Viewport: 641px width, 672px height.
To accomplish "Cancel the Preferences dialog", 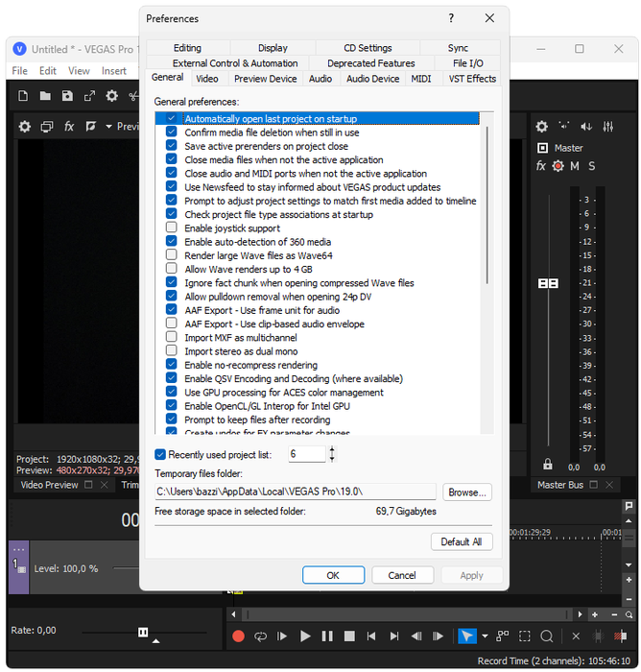I will (402, 575).
